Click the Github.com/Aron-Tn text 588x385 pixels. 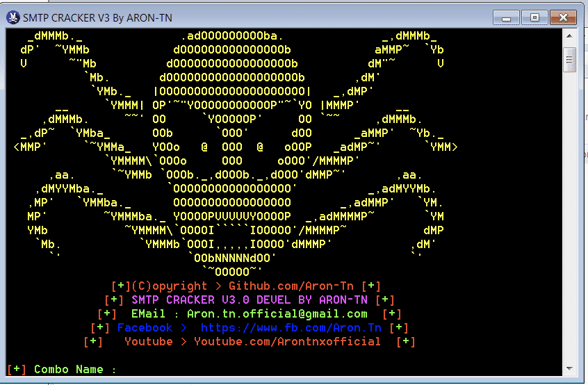coord(291,286)
